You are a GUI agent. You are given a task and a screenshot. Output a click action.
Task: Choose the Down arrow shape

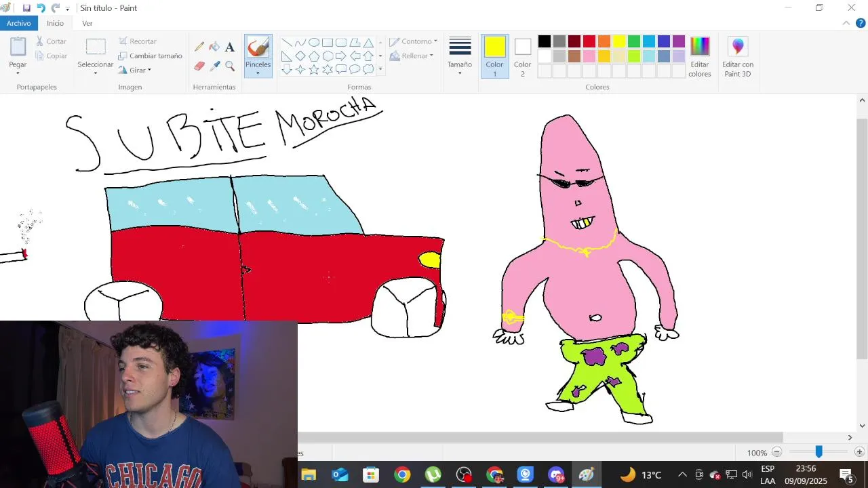pos(287,69)
